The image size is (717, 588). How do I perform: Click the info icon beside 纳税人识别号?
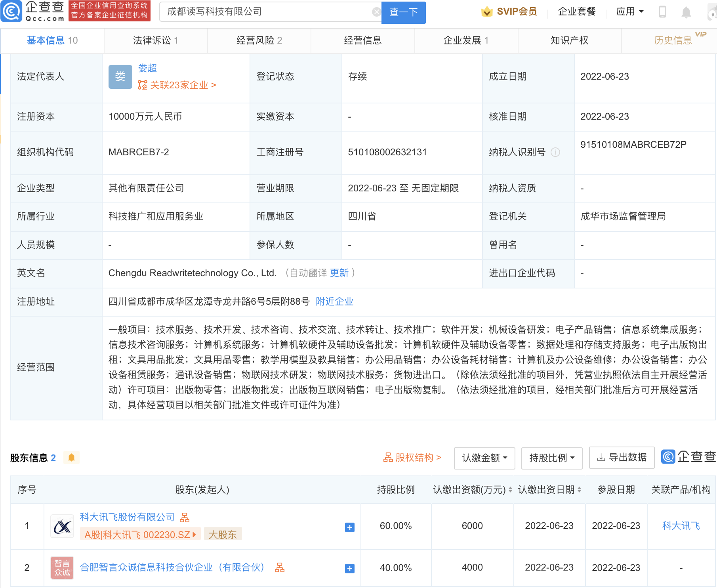tap(555, 152)
